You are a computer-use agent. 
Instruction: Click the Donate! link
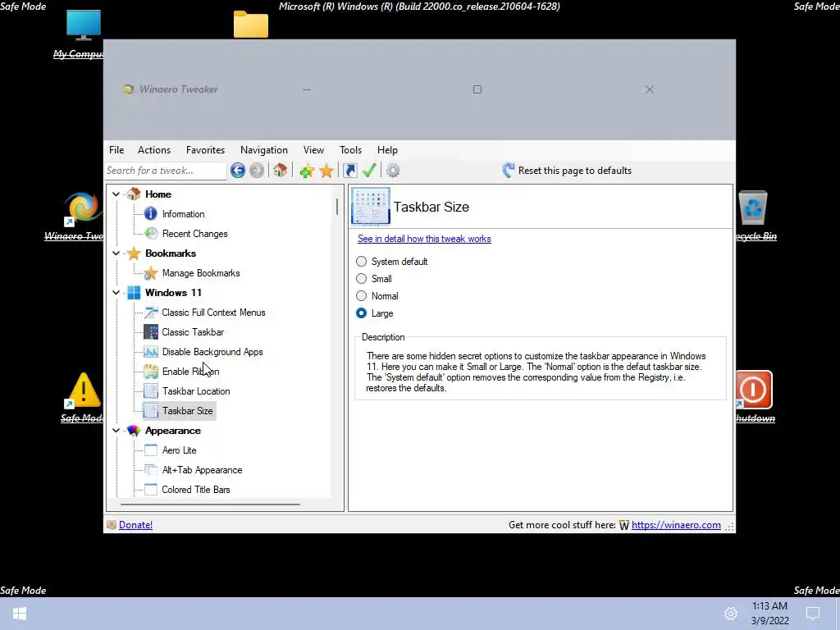(x=135, y=525)
